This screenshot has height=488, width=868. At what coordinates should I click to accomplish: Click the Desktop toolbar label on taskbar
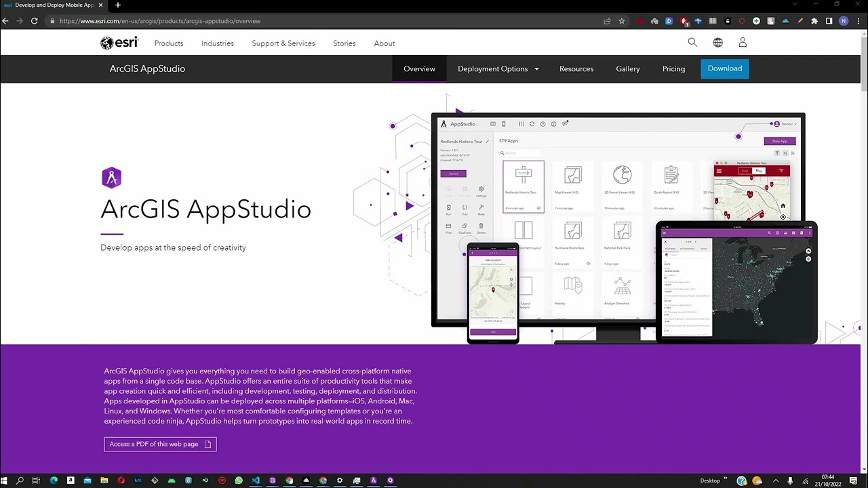pyautogui.click(x=710, y=481)
